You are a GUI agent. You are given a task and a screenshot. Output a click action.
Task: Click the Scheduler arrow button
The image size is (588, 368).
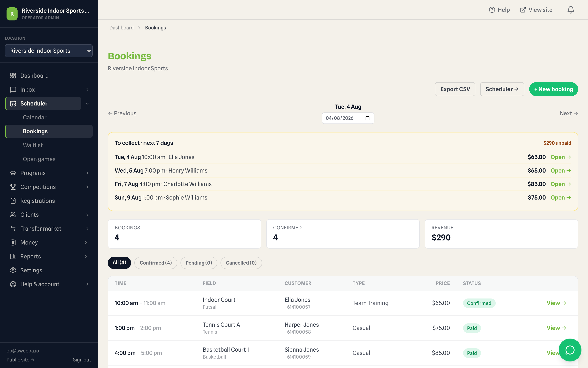click(x=502, y=89)
